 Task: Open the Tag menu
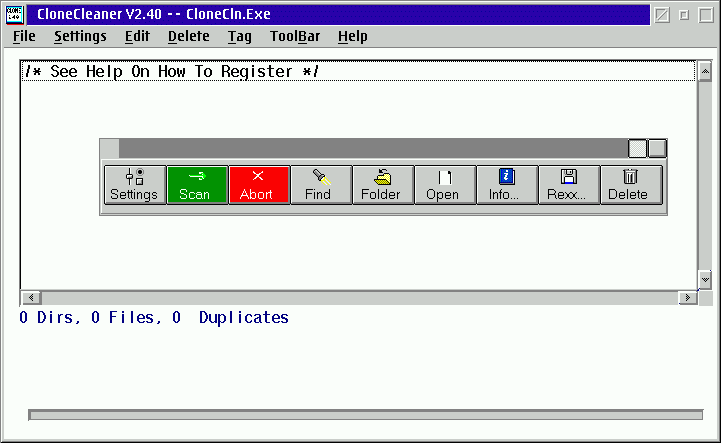click(240, 36)
